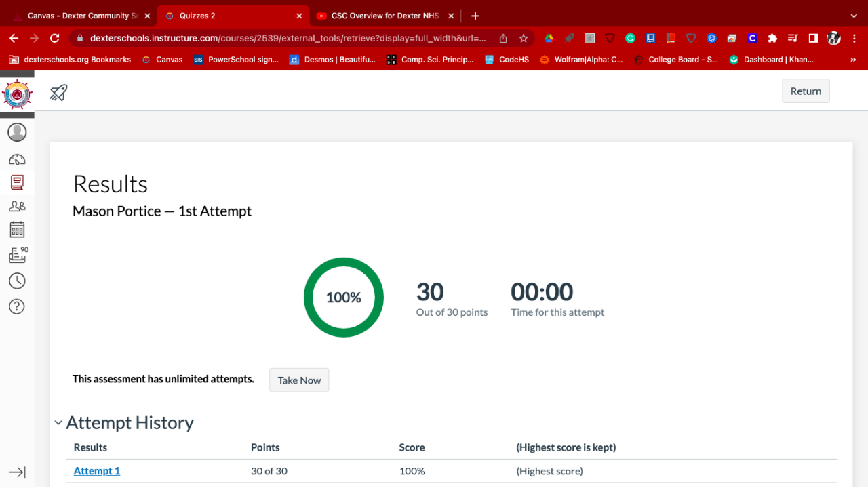Collapse the Attempt History section
The width and height of the screenshot is (868, 488).
(58, 423)
